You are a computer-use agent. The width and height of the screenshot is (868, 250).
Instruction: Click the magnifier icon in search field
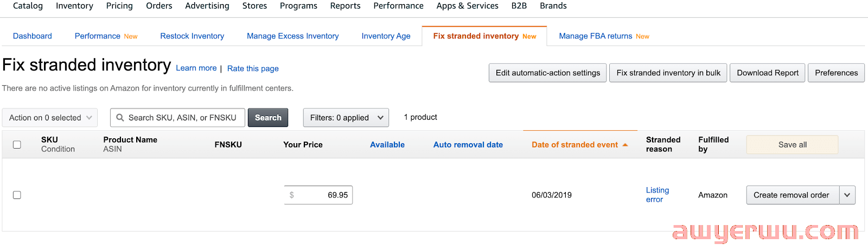click(120, 118)
